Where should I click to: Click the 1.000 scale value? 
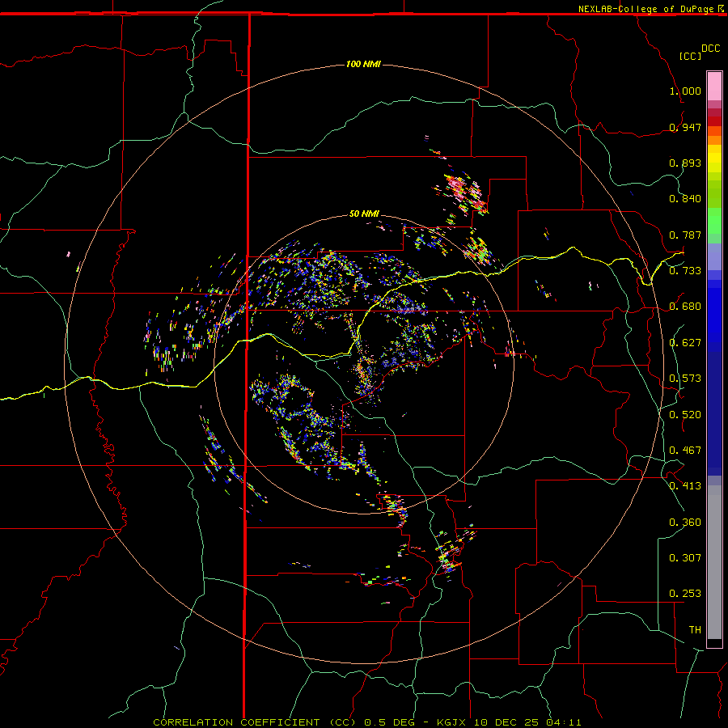click(685, 91)
